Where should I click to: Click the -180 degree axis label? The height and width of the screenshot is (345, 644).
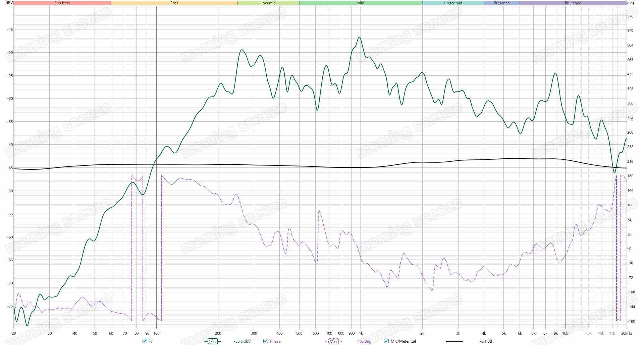point(631,321)
